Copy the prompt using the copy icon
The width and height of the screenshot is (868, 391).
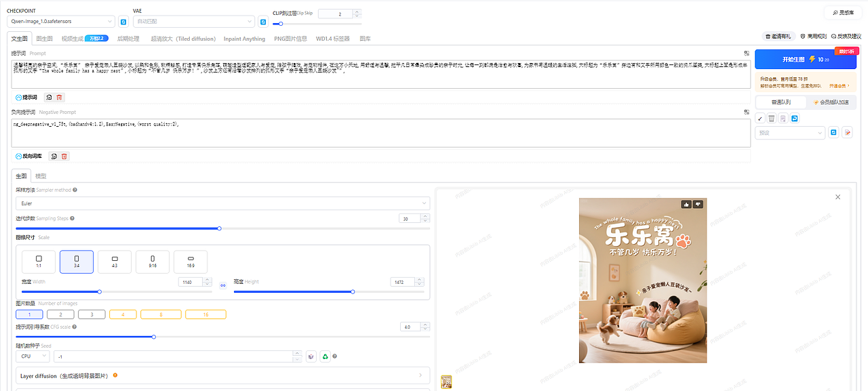48,97
